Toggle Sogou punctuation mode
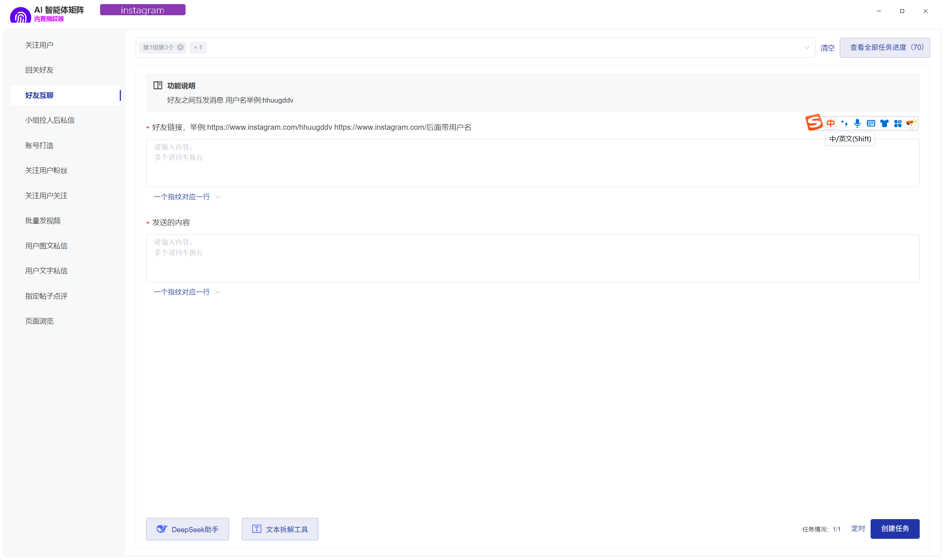The height and width of the screenshot is (560, 945). [x=844, y=123]
